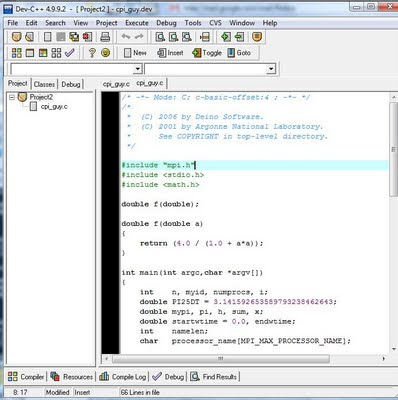Save all open files

point(74,37)
